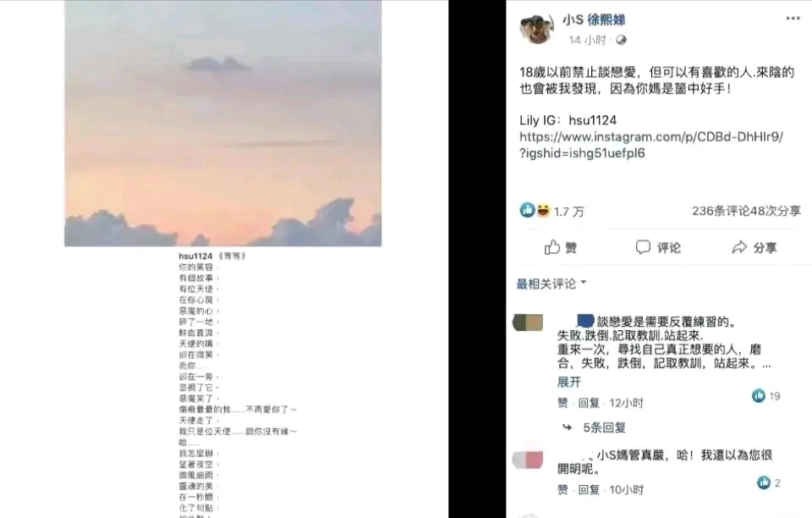
Task: Expand the truncated comment with 展开
Action: click(568, 383)
